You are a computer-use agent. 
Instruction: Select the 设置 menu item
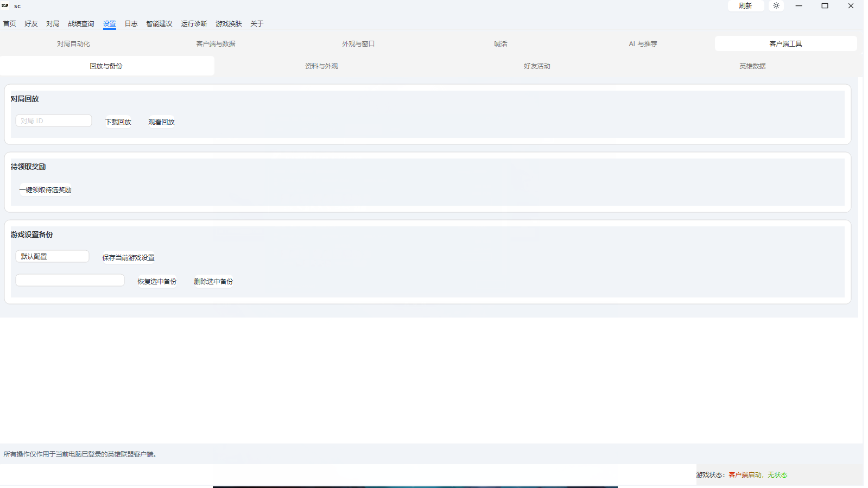click(110, 24)
